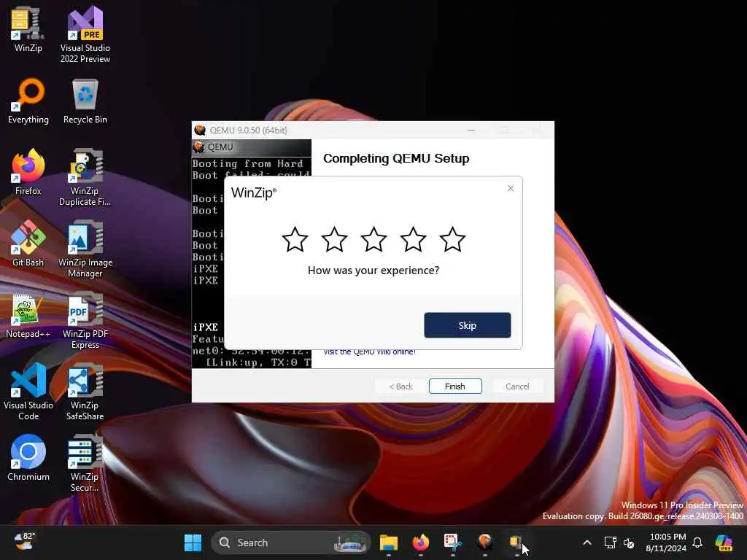Open Visual Studio 2022 Preview shortcut

[x=85, y=34]
